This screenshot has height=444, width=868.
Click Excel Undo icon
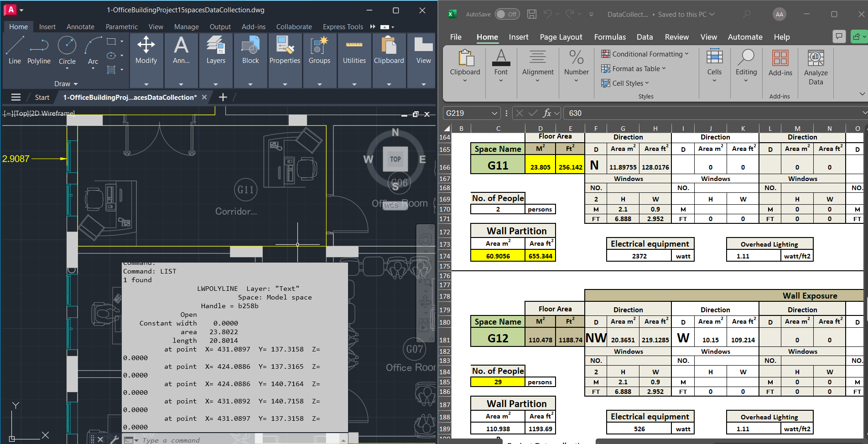[x=548, y=14]
